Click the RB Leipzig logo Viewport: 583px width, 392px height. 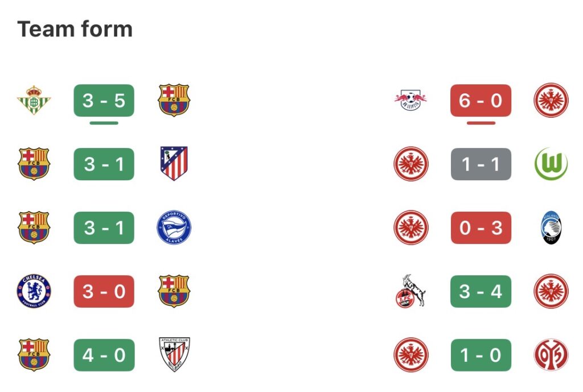410,101
